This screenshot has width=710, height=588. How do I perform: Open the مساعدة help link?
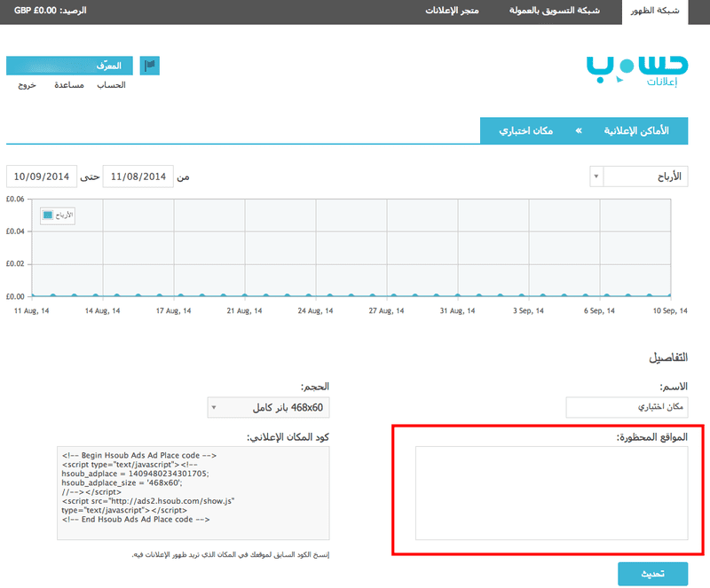point(69,85)
